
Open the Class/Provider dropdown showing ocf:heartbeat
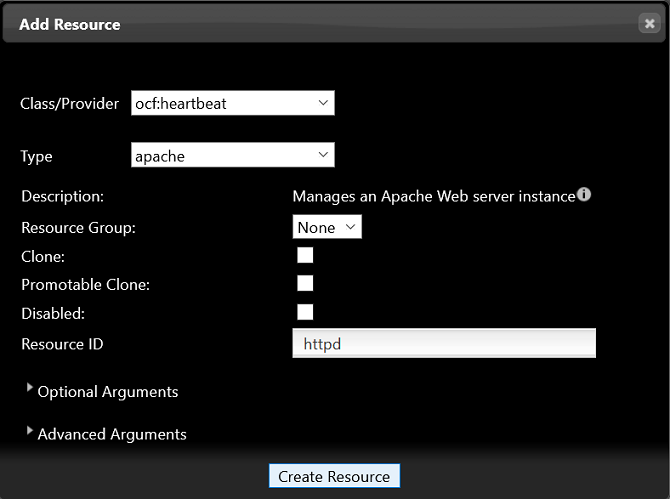coord(233,103)
